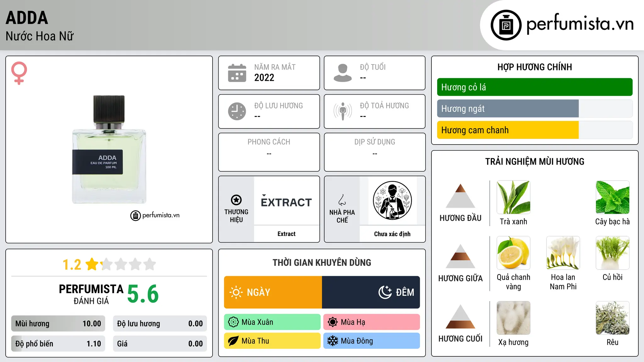The height and width of the screenshot is (362, 644).
Task: Click the Giá score row
Action: coord(160,344)
